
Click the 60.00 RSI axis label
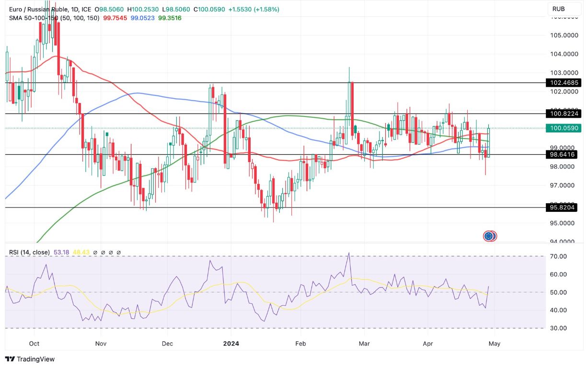click(559, 275)
